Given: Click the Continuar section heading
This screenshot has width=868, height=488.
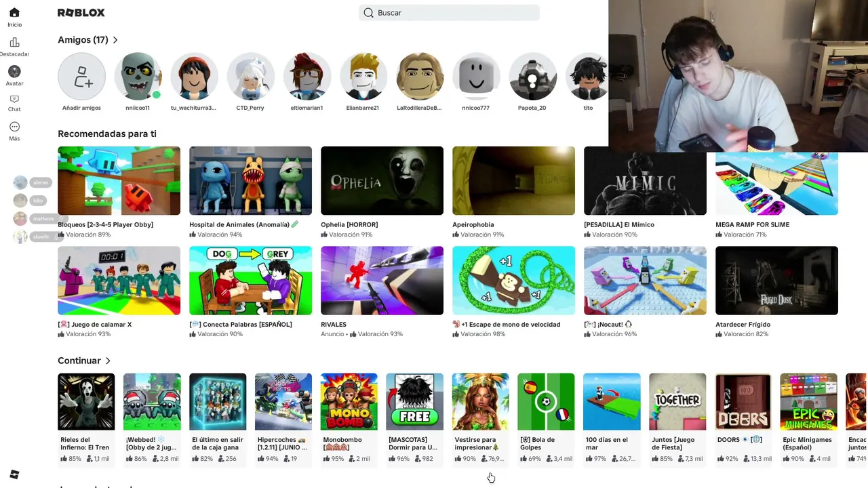Looking at the screenshot, I should 79,361.
